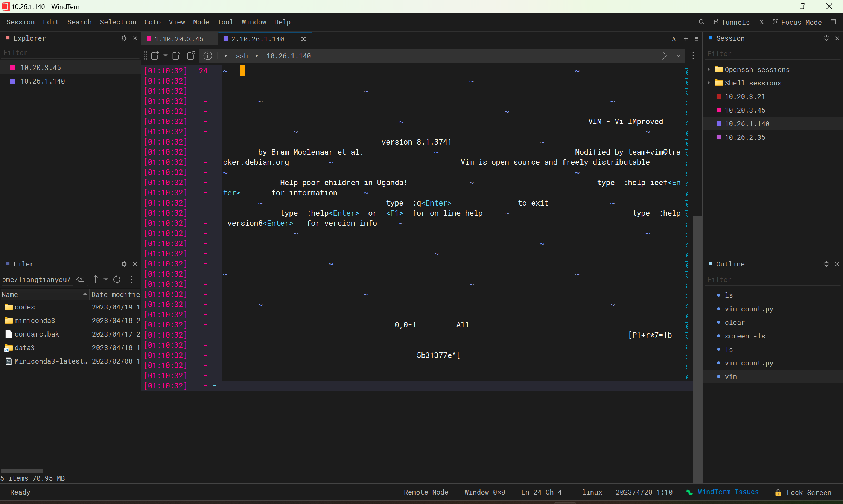Open Outline pane settings gear

[826, 264]
